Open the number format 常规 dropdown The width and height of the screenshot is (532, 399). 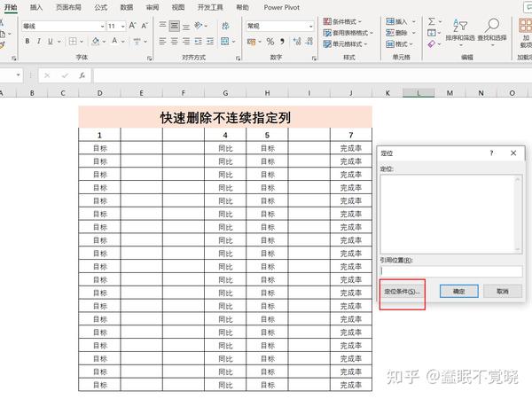click(311, 26)
